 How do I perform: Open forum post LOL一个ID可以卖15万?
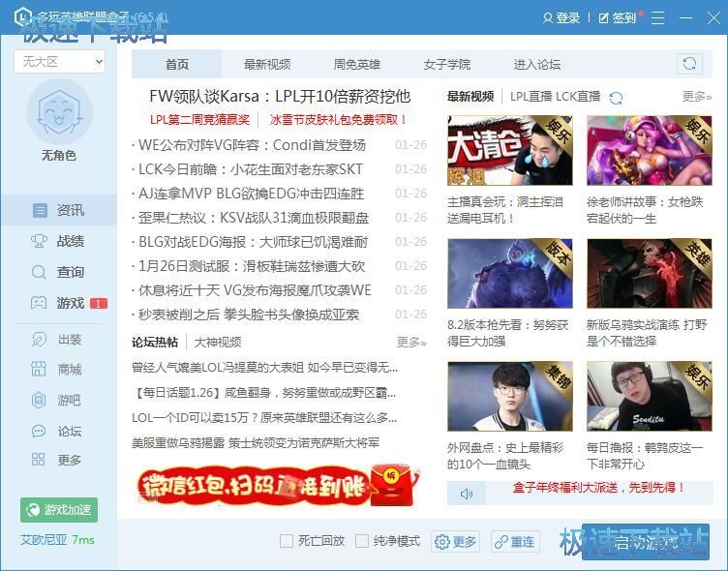coord(264,418)
